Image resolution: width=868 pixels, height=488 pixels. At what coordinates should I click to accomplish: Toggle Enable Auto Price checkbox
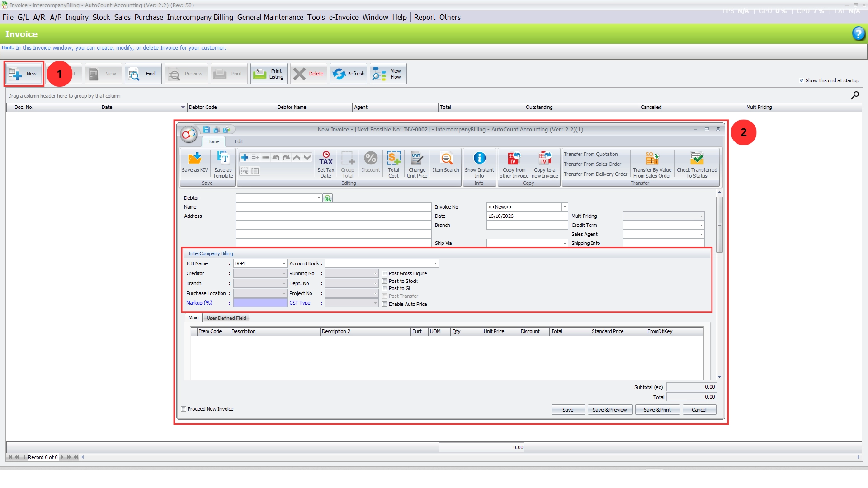point(385,304)
